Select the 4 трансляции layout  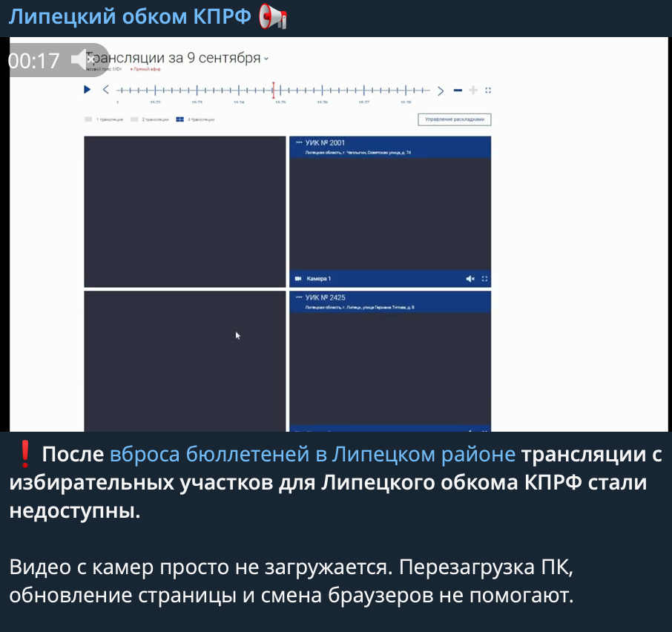tap(195, 119)
